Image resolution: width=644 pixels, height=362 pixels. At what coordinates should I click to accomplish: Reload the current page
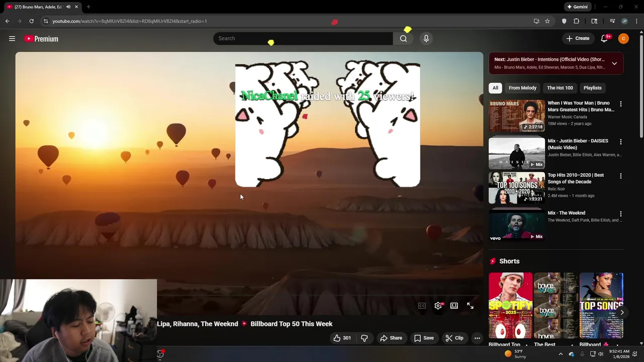31,21
